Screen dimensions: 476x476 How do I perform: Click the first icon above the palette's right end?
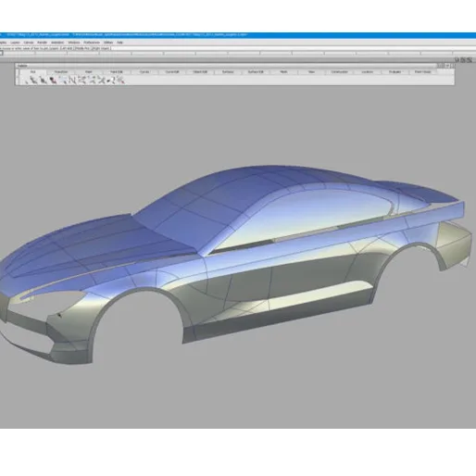457,60
